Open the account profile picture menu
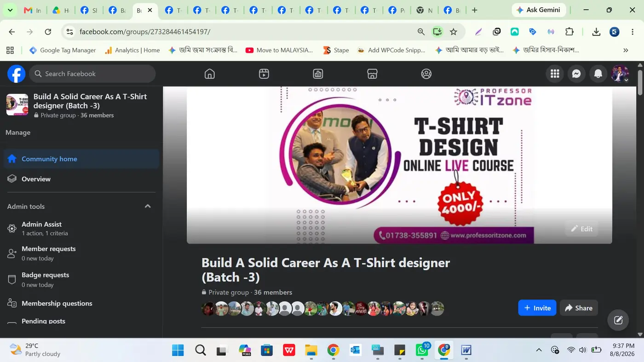The height and width of the screenshot is (362, 644). click(x=620, y=74)
